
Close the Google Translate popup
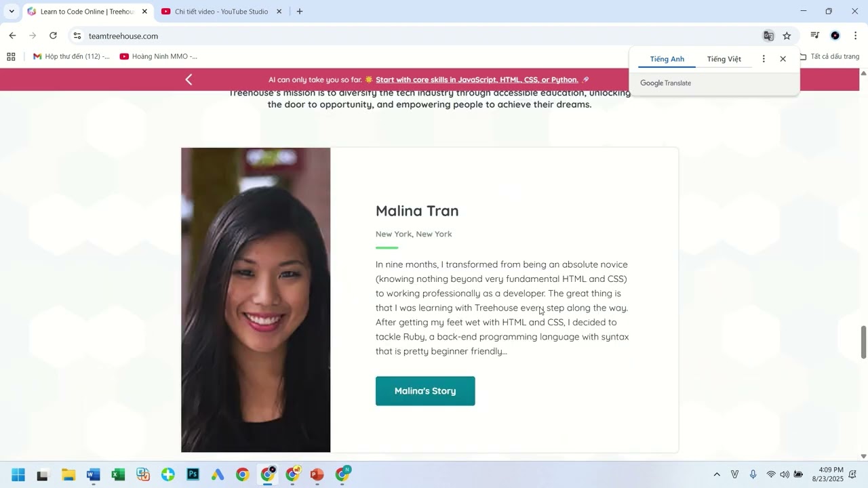click(783, 59)
